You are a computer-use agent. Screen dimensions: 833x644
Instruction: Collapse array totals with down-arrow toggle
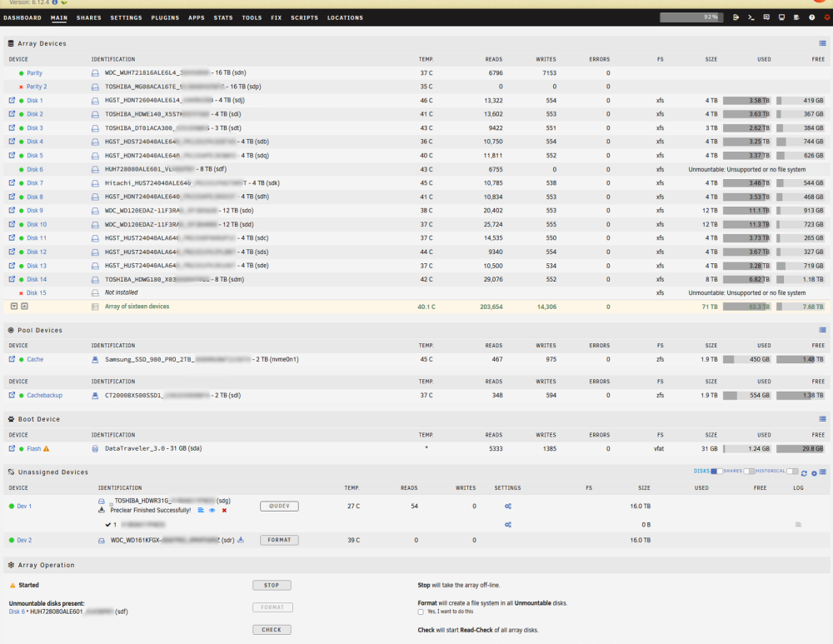tap(14, 306)
